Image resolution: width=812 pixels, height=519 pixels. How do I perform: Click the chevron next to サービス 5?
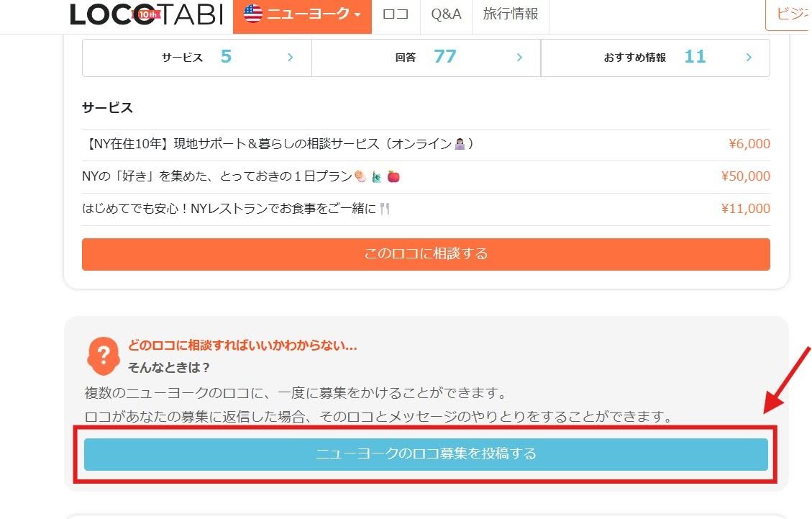pos(291,58)
